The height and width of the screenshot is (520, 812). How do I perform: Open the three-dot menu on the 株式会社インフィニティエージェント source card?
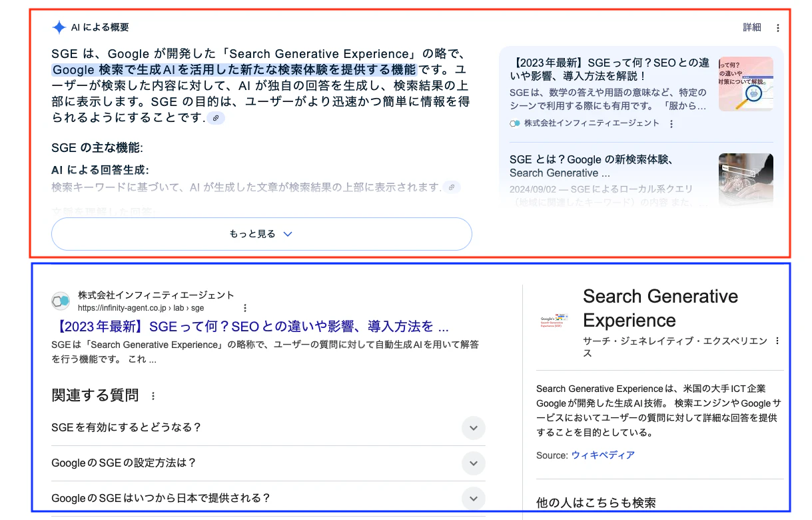point(671,123)
